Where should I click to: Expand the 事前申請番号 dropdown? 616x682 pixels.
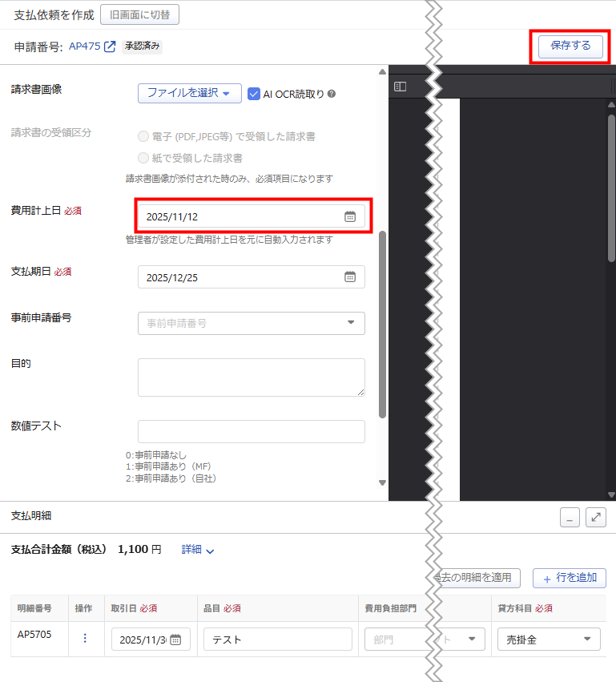(x=350, y=323)
